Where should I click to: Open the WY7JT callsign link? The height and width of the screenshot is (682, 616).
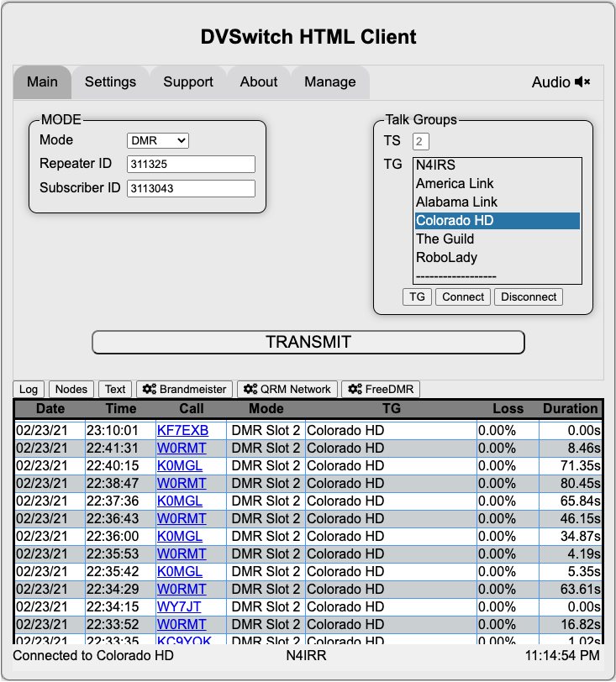(179, 606)
